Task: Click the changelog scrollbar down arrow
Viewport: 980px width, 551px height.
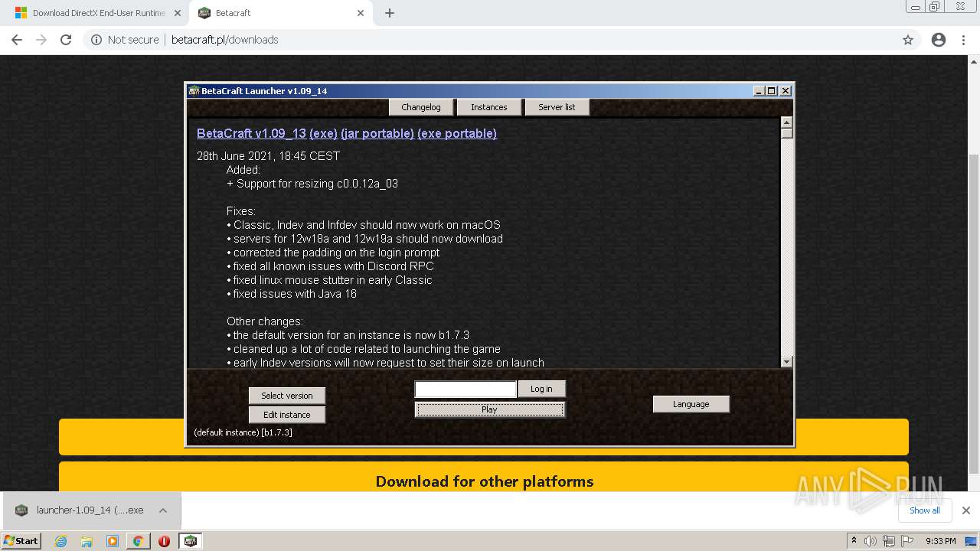Action: (786, 361)
